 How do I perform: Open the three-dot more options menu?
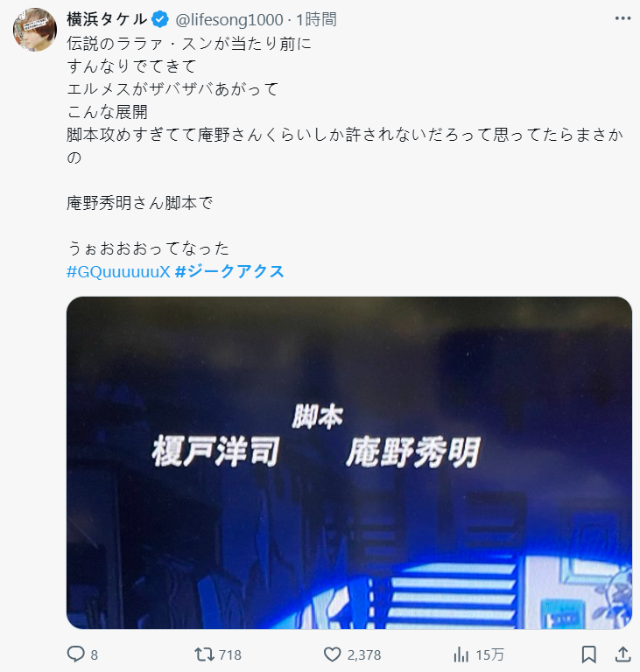pyautogui.click(x=622, y=18)
